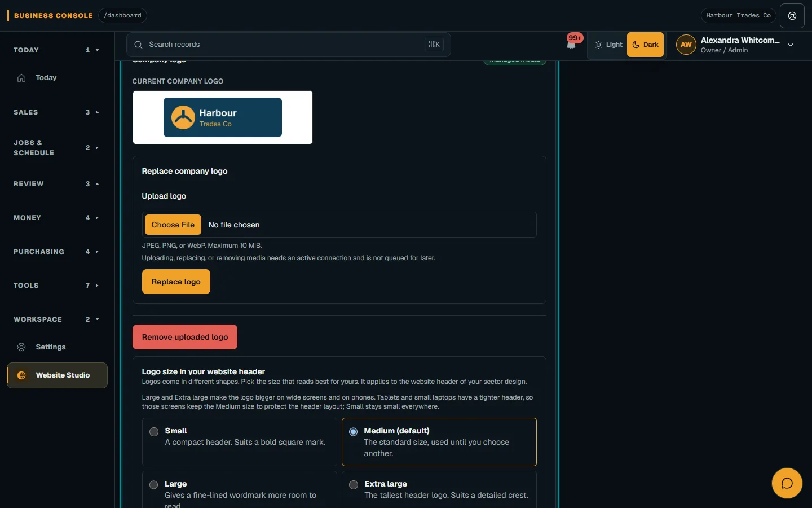Viewport: 812px width, 508px height.
Task: Focus the Search records field
Action: [288, 45]
